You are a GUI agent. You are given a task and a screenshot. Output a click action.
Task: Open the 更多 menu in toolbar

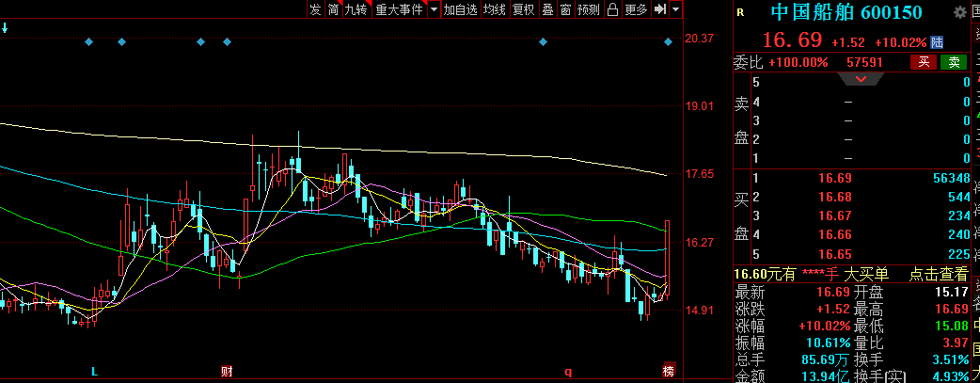[x=637, y=9]
